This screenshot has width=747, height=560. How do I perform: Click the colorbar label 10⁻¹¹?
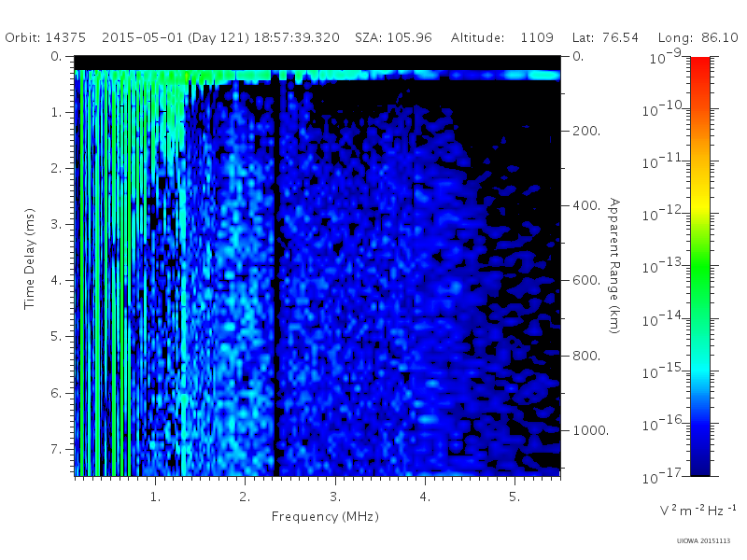pos(665,161)
